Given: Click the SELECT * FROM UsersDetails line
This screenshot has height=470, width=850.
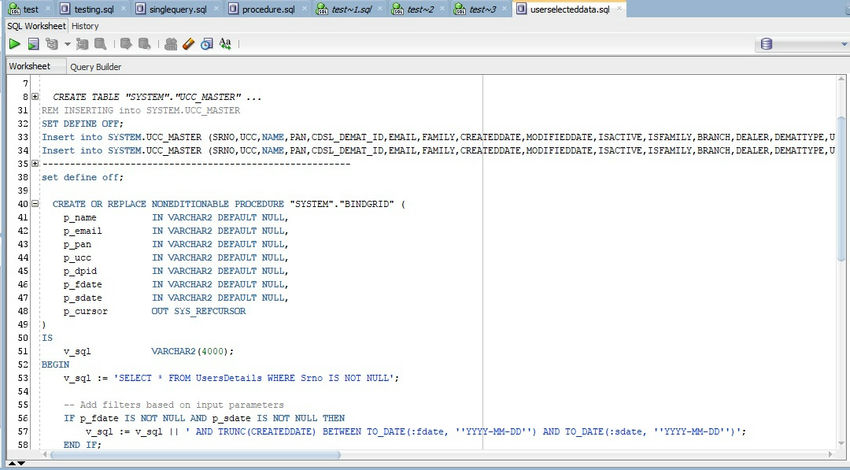Looking at the screenshot, I should click(231, 378).
